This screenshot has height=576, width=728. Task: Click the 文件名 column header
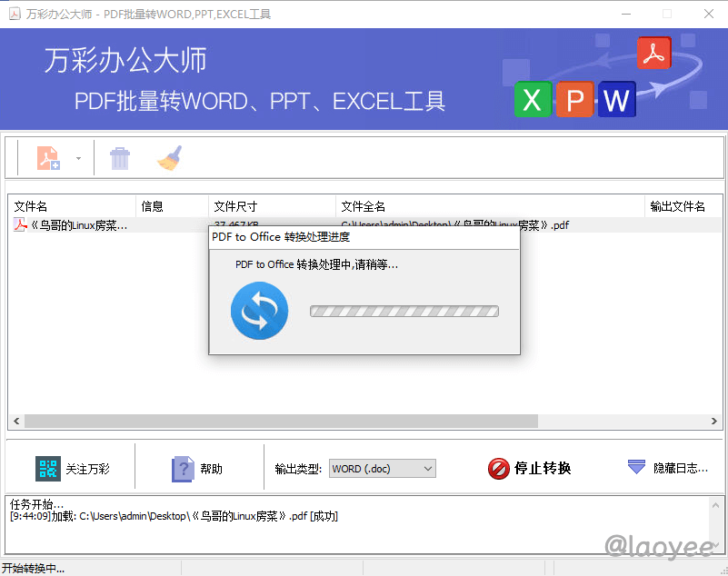pos(73,206)
